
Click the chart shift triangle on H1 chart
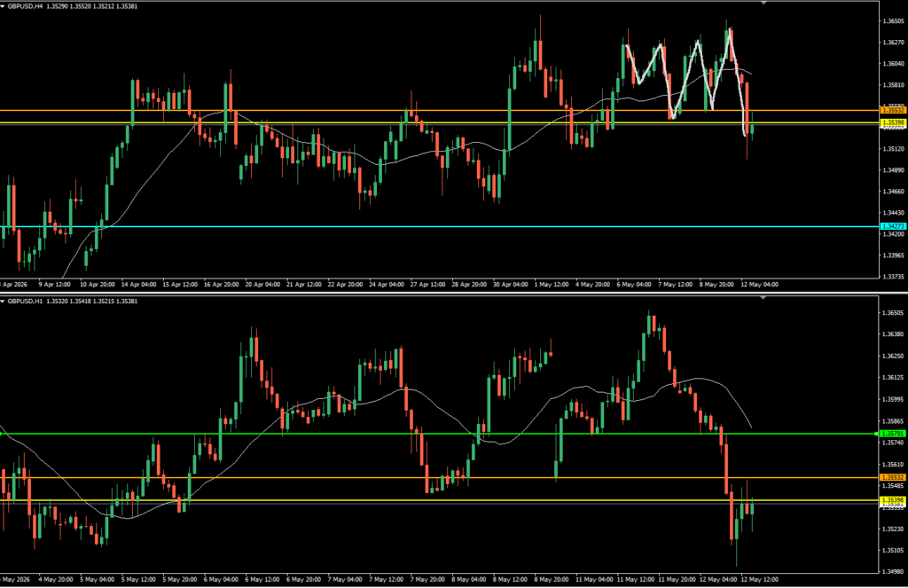(763, 298)
